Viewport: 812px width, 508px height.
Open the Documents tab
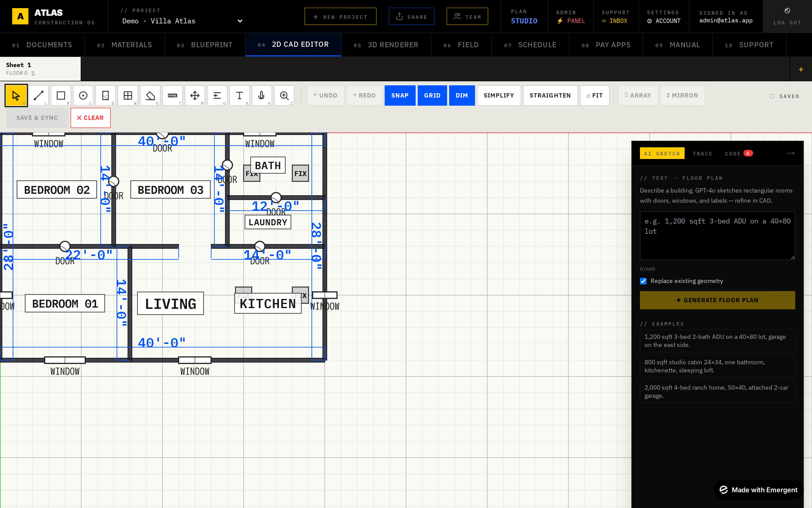point(42,45)
